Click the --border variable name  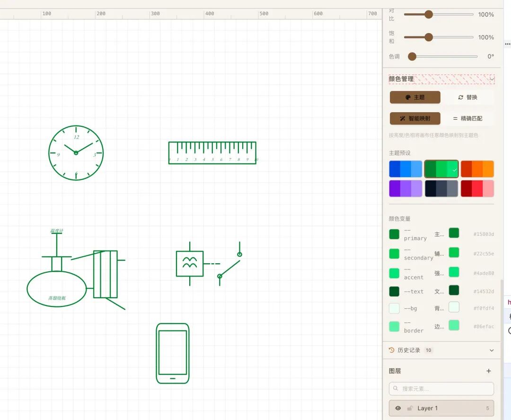(414, 327)
